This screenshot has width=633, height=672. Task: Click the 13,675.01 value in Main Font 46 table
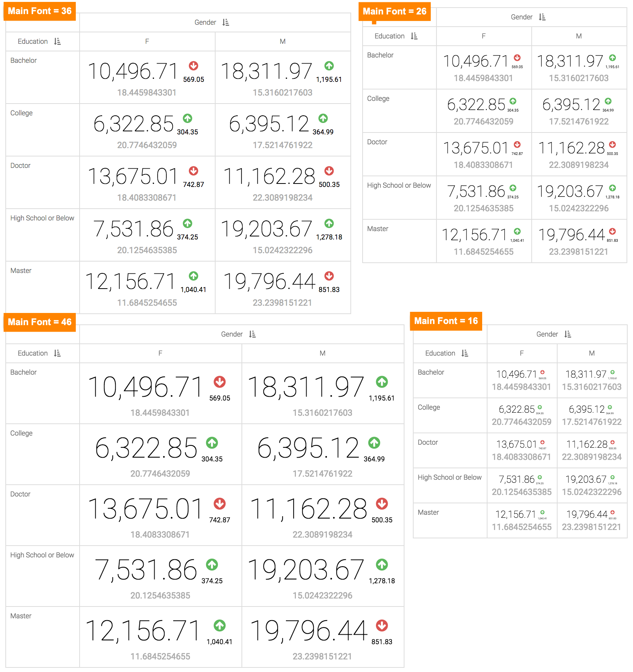coord(145,509)
